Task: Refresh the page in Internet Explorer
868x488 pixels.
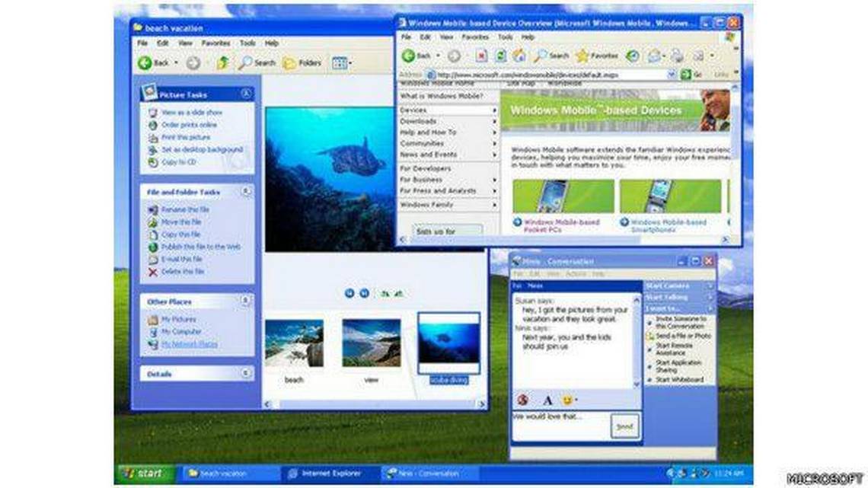Action: coord(500,56)
